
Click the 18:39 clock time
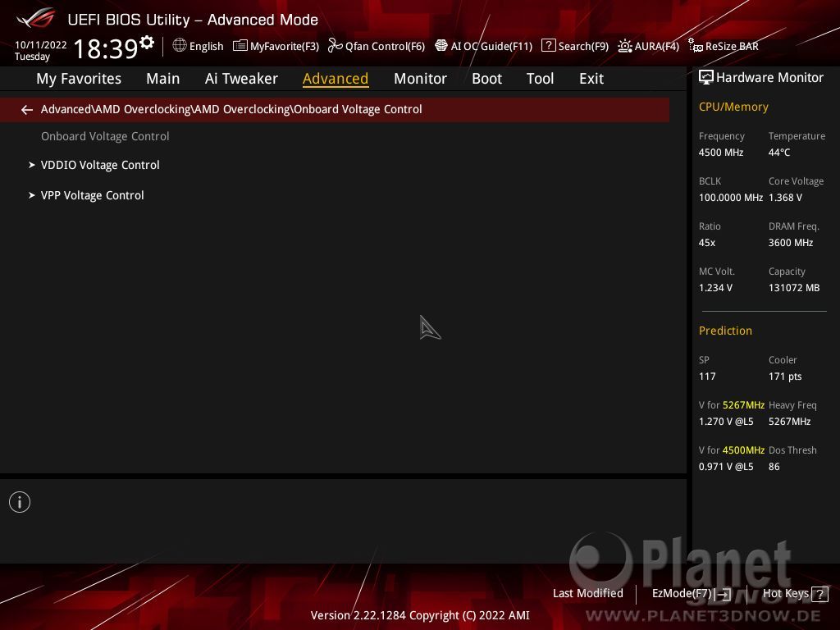(106, 48)
